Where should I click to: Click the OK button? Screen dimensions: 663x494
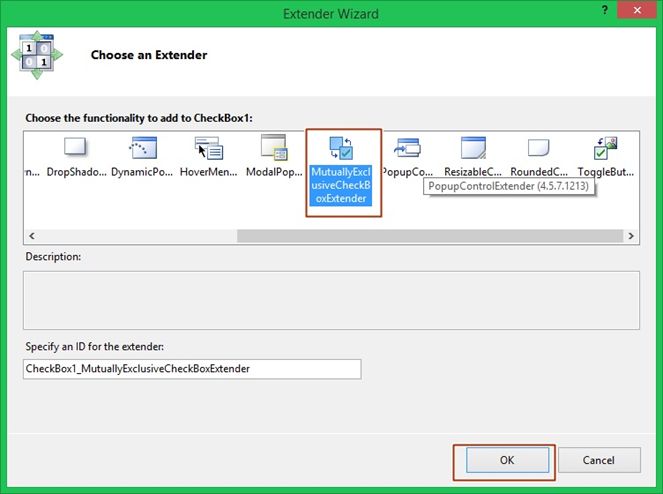pos(507,460)
